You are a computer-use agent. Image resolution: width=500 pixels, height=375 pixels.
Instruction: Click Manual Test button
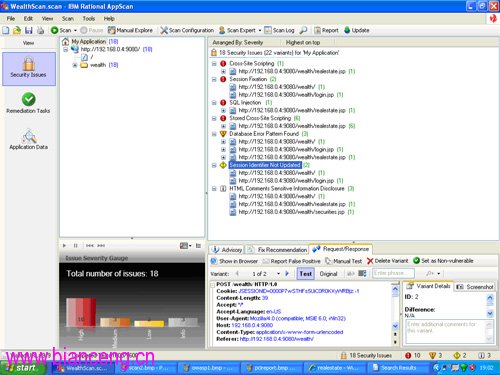[x=343, y=261]
